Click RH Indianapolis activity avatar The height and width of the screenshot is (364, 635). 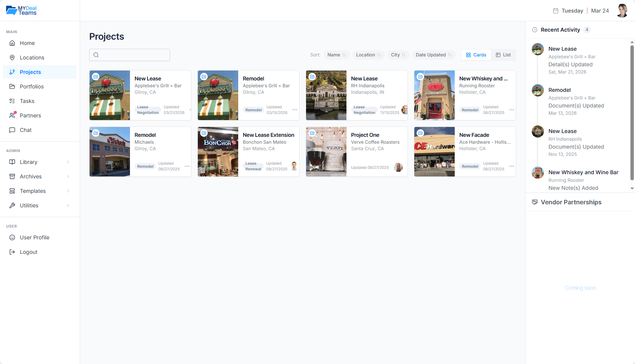(x=538, y=131)
